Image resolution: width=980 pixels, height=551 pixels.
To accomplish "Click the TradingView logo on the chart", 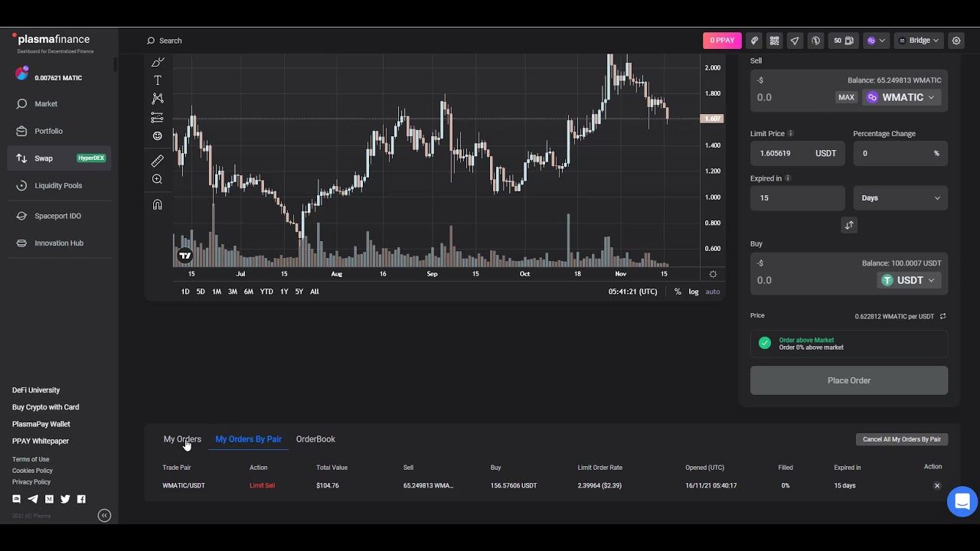I will point(185,256).
